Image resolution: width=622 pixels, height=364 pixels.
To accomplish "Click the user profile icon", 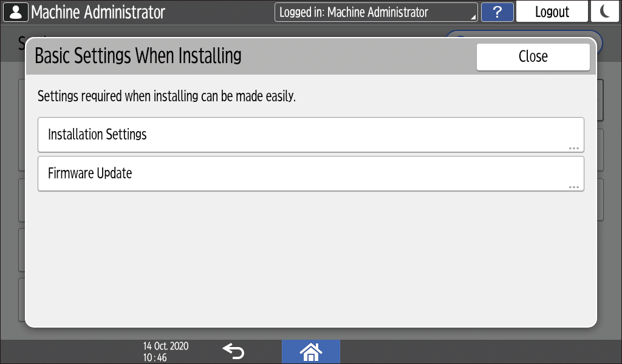I will (x=15, y=12).
